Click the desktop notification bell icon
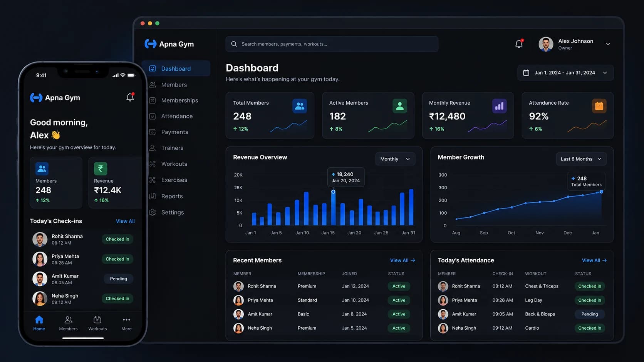Image resolution: width=644 pixels, height=362 pixels. pos(519,44)
